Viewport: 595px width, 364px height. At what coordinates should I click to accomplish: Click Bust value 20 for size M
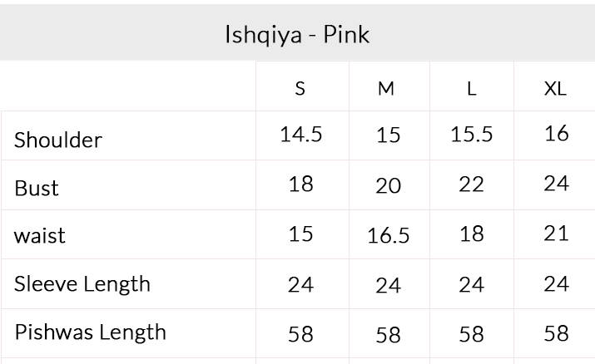[x=388, y=186]
